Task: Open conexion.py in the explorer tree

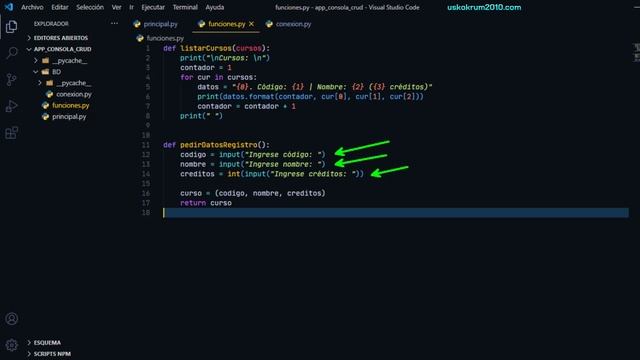Action: [x=74, y=94]
